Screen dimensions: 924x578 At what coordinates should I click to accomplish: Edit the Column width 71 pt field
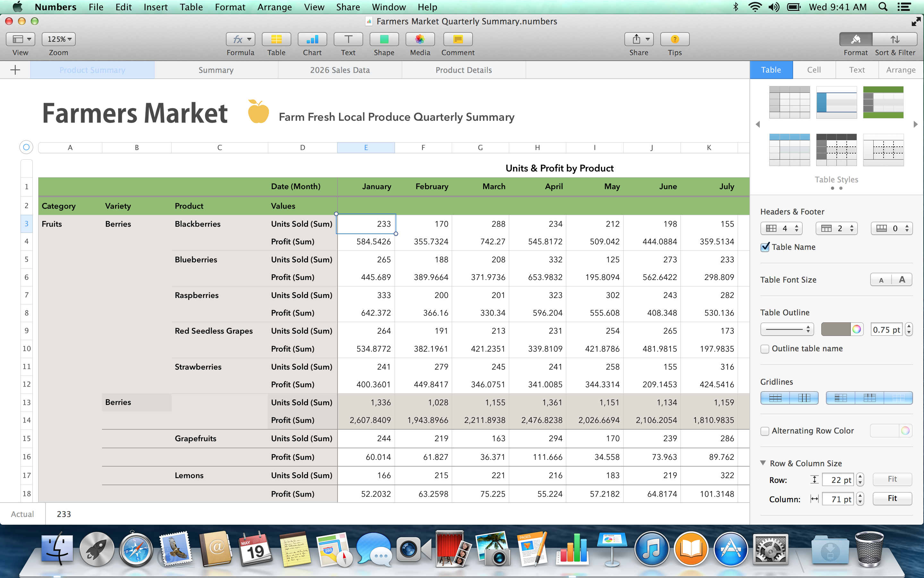coord(838,499)
